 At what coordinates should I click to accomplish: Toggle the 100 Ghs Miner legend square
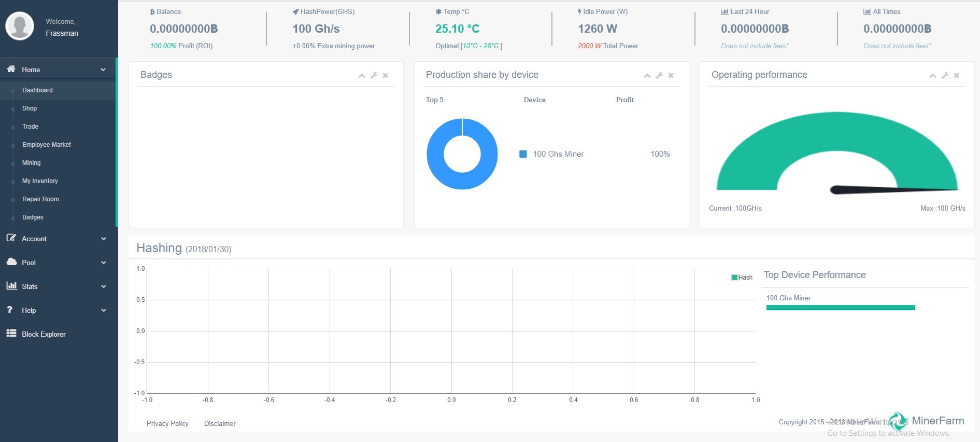(523, 154)
